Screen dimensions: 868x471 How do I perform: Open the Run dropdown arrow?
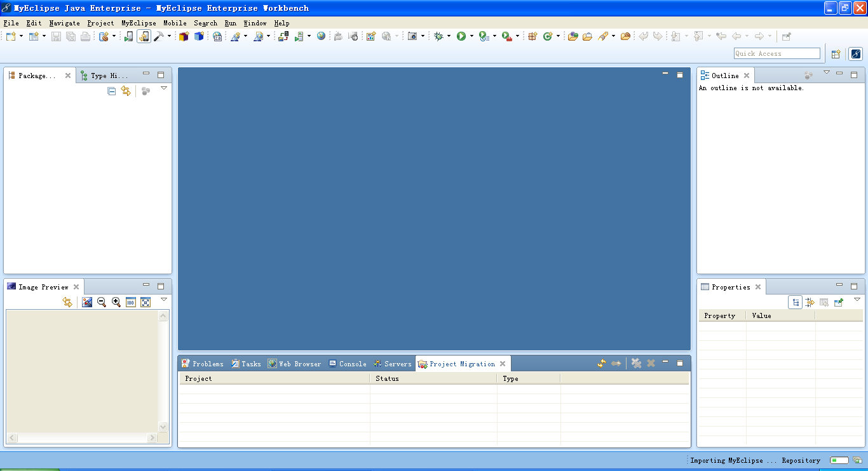[471, 36]
